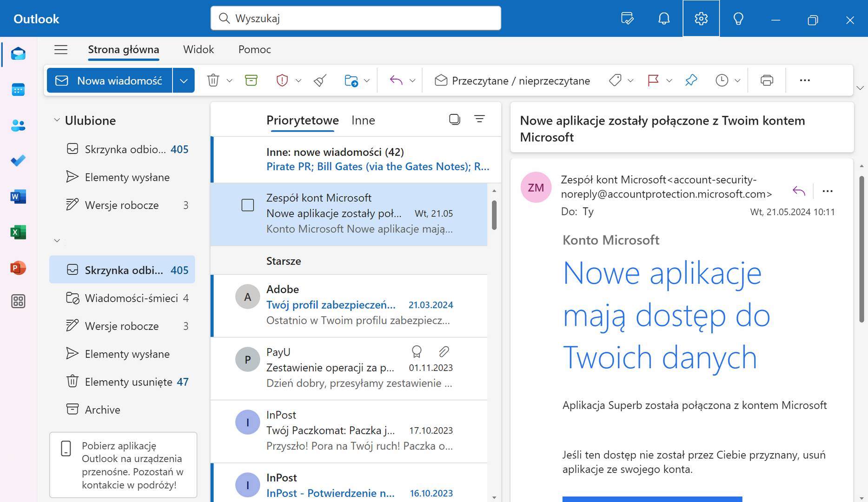Screen dimensions: 868x502
Task: Open the Report dropdown arrow
Action: [298, 81]
